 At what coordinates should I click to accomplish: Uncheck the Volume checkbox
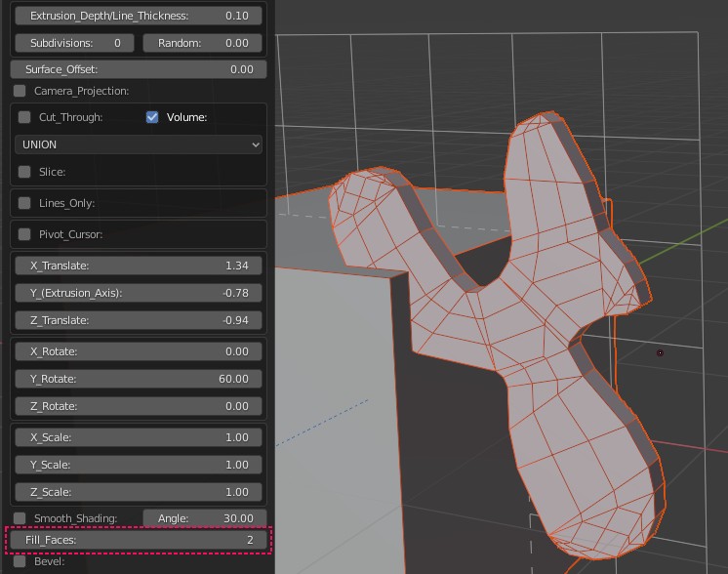tap(152, 117)
